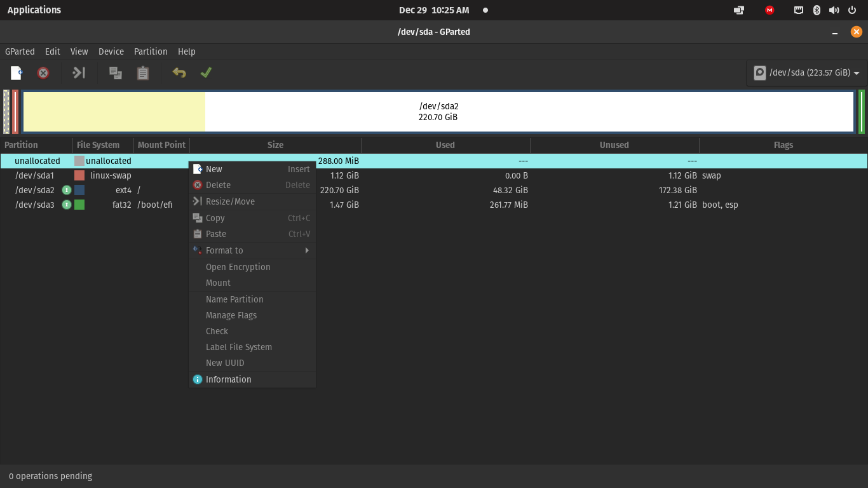Click Name Partition in the context menu
The width and height of the screenshot is (868, 488).
[252, 299]
